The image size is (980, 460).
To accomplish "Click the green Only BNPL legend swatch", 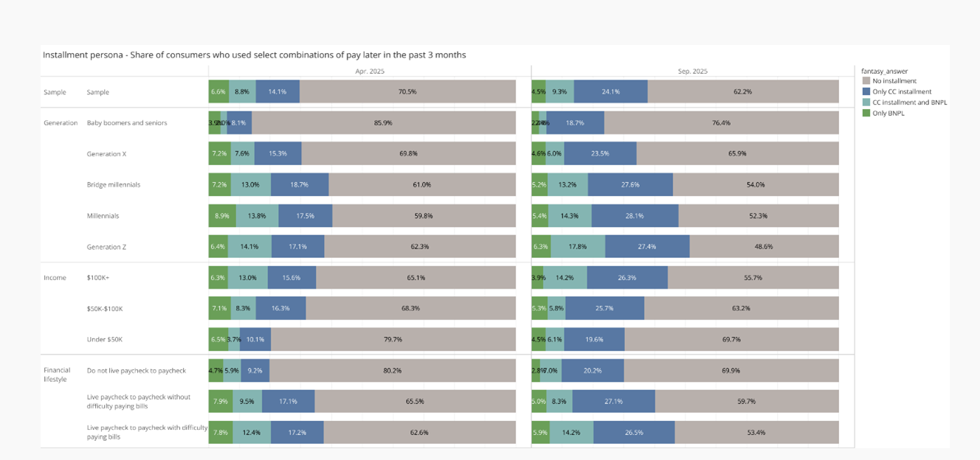I will [x=866, y=114].
